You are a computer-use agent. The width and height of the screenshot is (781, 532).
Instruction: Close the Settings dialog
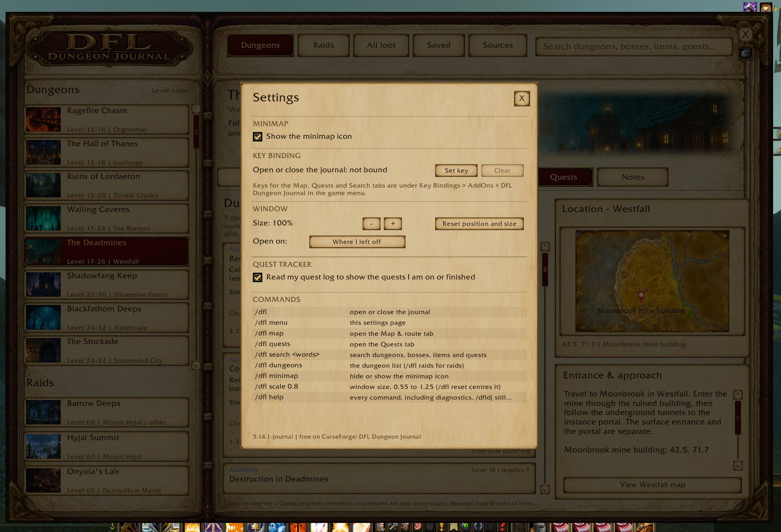[x=522, y=98]
